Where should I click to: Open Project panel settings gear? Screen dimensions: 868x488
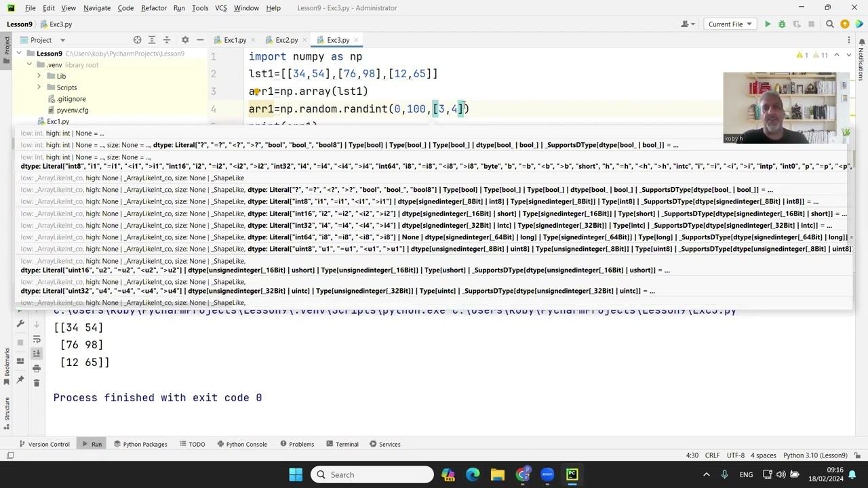point(185,40)
